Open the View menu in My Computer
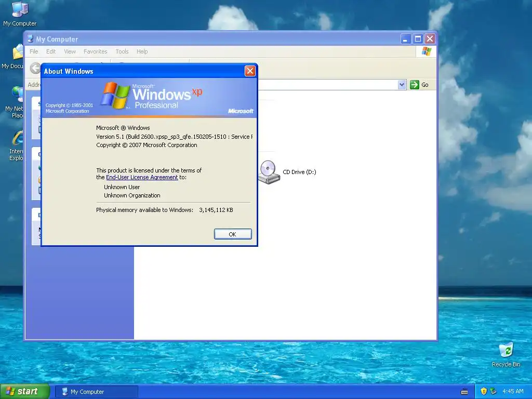Image resolution: width=532 pixels, height=399 pixels. click(70, 51)
